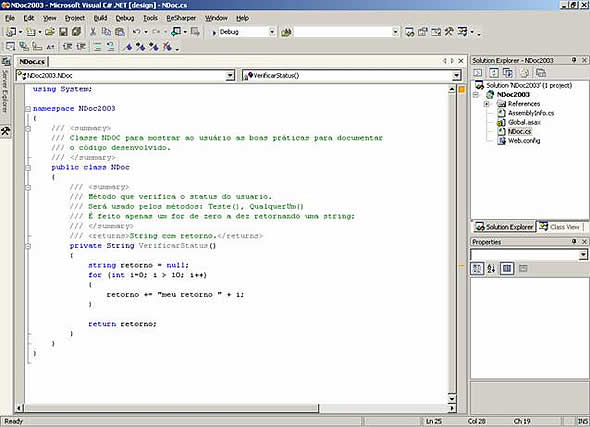Viewport: 590px width, 427px height.
Task: Select the NDoc.cs document tab
Action: [32, 62]
